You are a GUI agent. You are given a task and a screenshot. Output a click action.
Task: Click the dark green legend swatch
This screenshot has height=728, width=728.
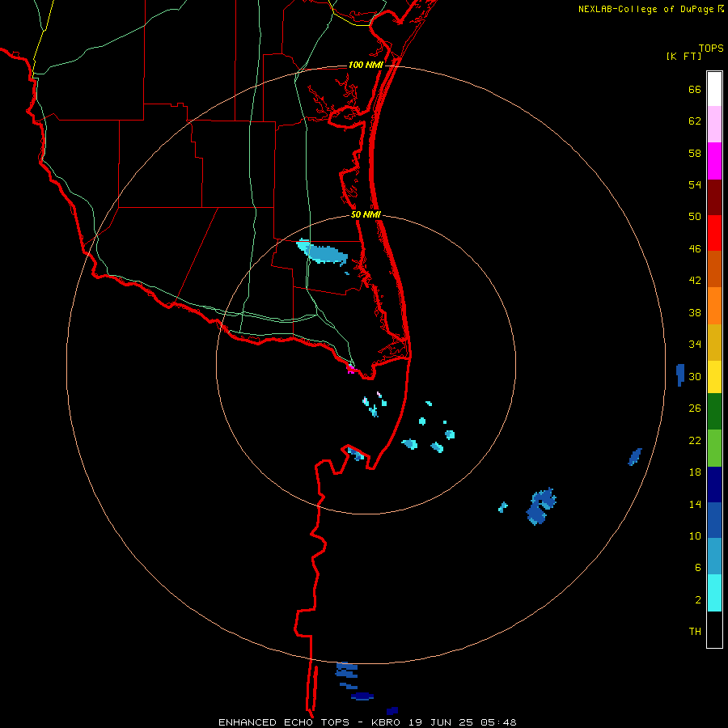[714, 412]
